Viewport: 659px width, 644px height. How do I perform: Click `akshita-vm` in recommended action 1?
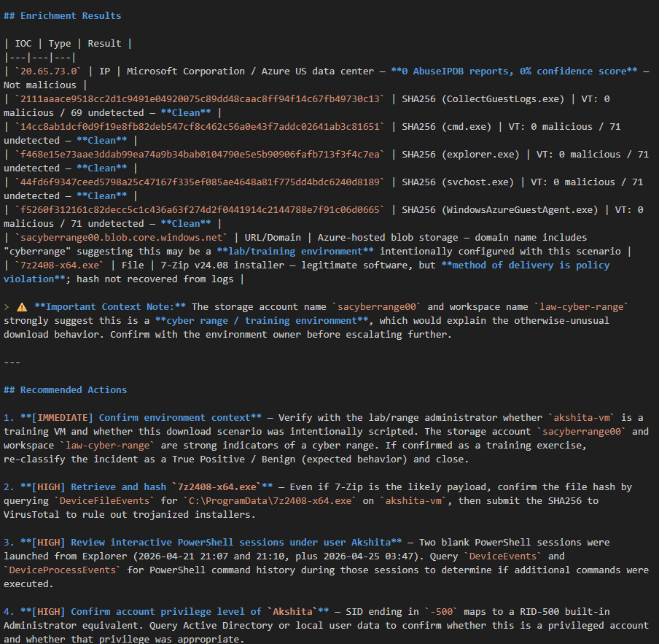click(x=581, y=418)
